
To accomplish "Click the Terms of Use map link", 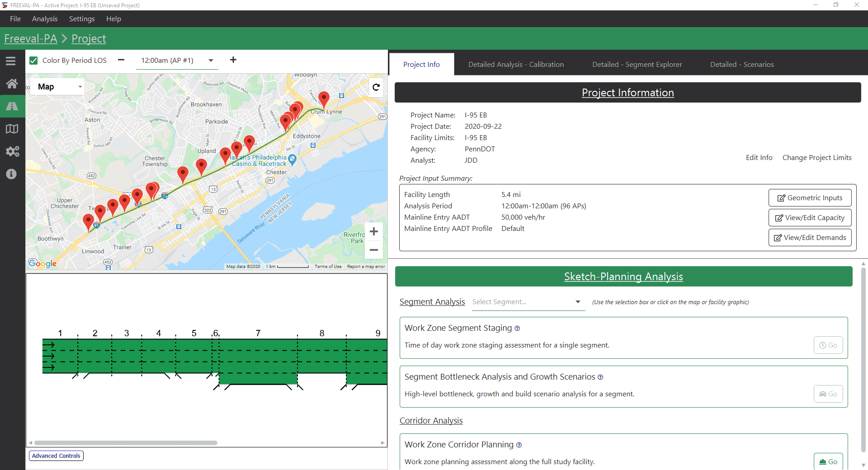I will (x=328, y=267).
